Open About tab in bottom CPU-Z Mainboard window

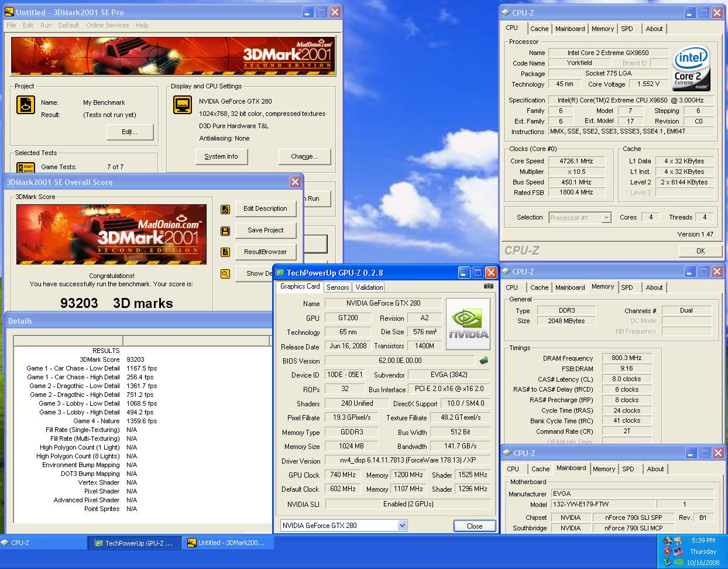click(655, 469)
